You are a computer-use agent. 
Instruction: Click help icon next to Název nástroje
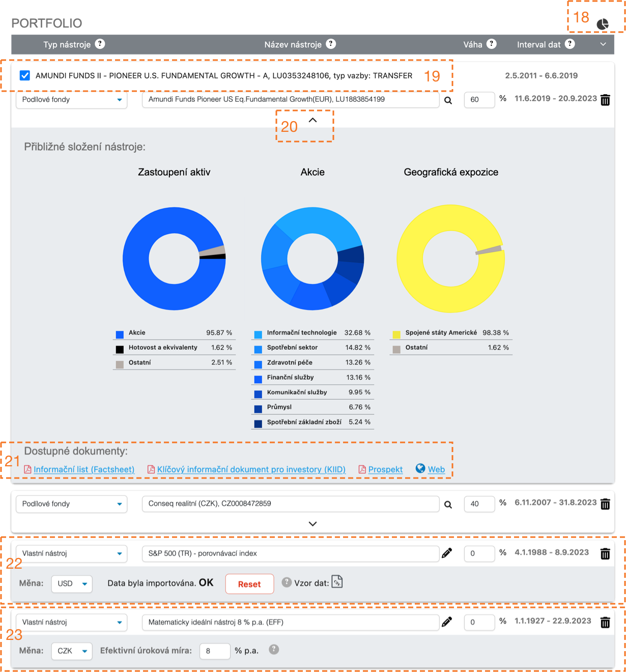(x=331, y=44)
